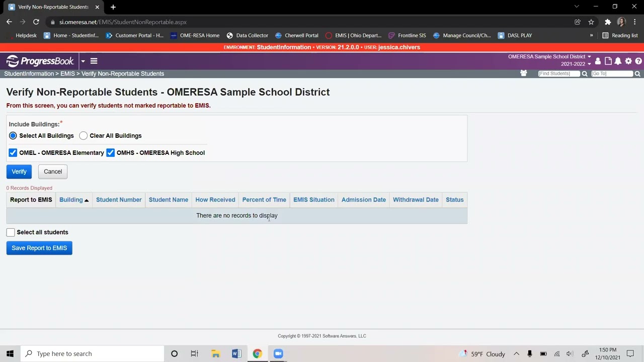
Task: Open the help question mark icon
Action: 638,61
